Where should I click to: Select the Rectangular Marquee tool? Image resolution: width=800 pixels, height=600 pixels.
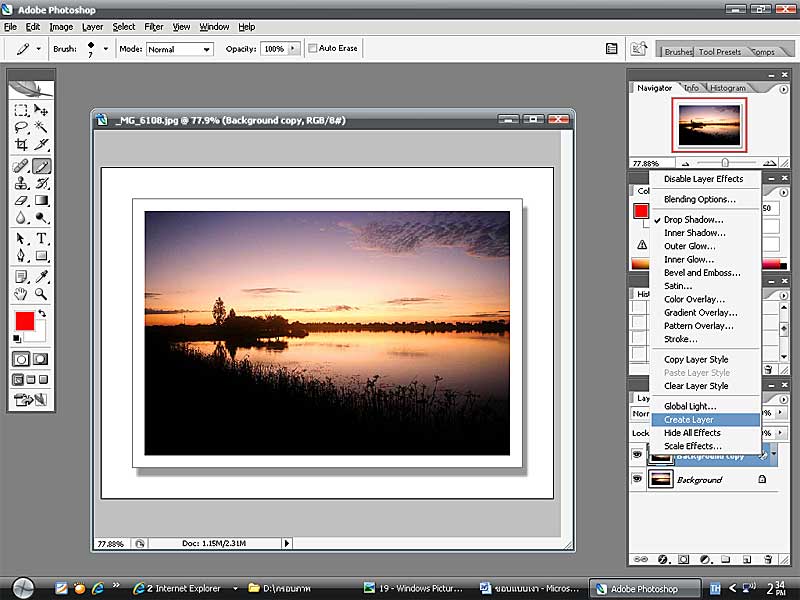tap(21, 110)
